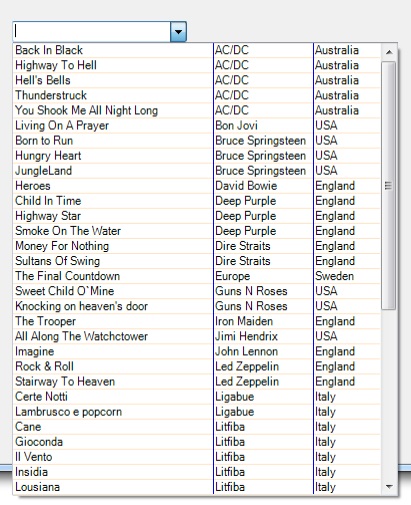The height and width of the screenshot is (505, 411).
Task: Click the scrollbar down arrow
Action: tap(389, 486)
